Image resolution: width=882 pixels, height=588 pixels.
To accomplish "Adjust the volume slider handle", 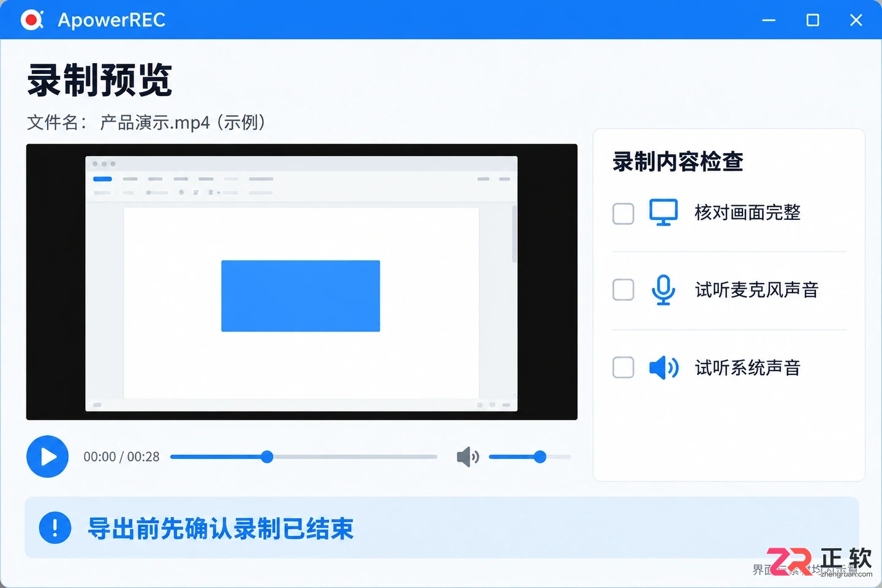I will pyautogui.click(x=540, y=457).
